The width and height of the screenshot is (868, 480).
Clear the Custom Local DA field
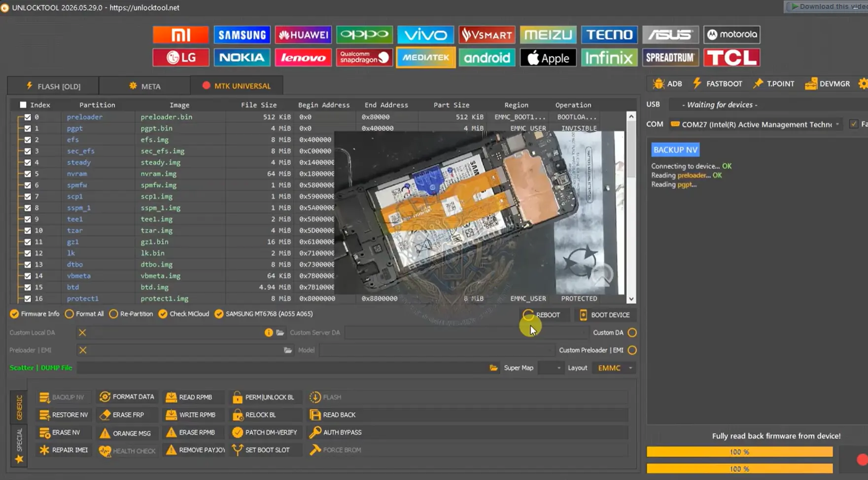[82, 332]
